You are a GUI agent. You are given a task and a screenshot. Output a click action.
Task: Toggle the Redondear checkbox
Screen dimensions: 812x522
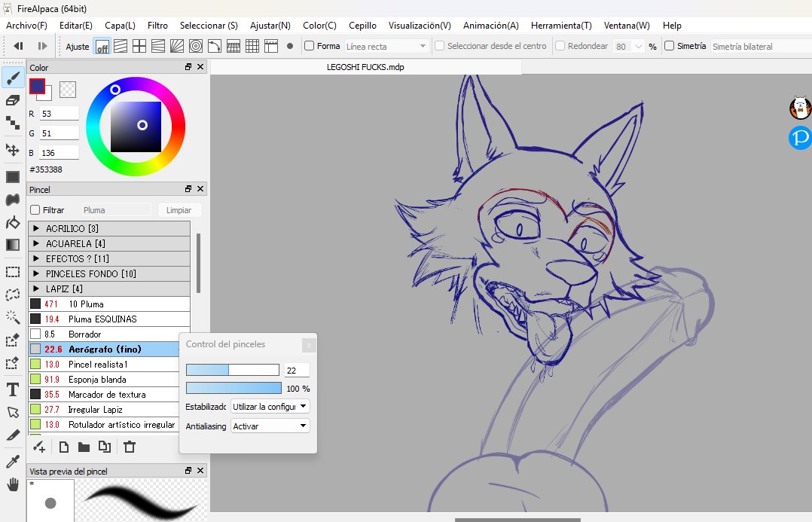560,46
